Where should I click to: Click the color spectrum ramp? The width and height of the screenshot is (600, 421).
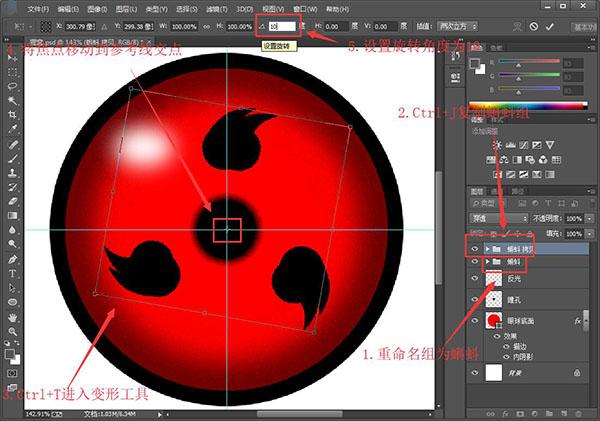[528, 105]
